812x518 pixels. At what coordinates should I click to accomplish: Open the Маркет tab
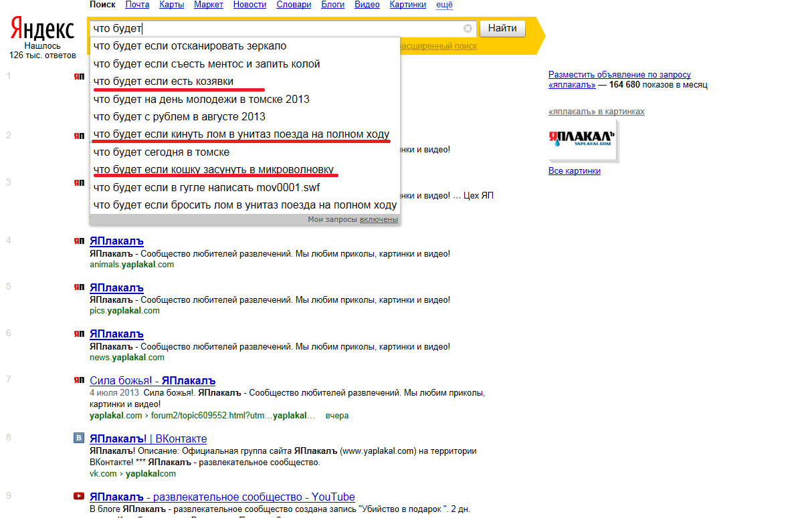[x=209, y=5]
